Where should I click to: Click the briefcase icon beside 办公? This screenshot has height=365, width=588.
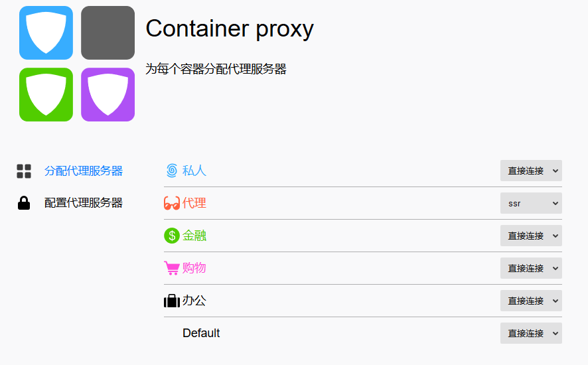pyautogui.click(x=172, y=301)
